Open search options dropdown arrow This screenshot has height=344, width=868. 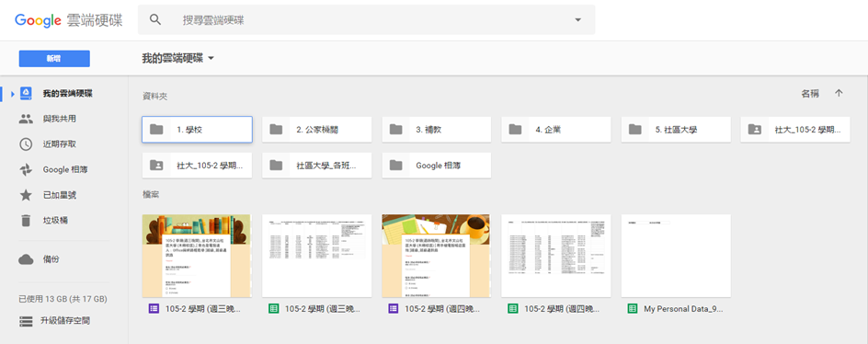(578, 20)
